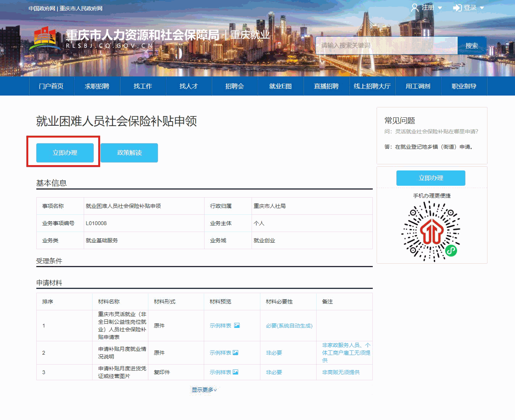Expand the 注册 dropdown arrow
Screen dimensions: 515x420
click(440, 8)
